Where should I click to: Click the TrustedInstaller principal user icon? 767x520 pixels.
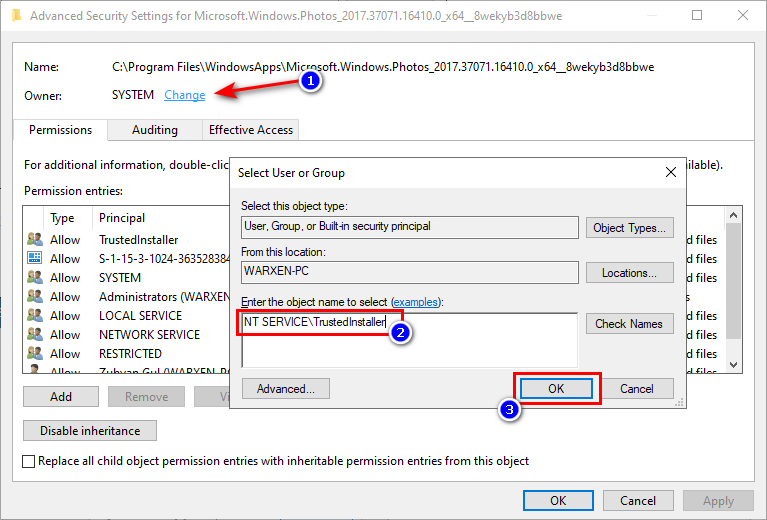point(35,240)
